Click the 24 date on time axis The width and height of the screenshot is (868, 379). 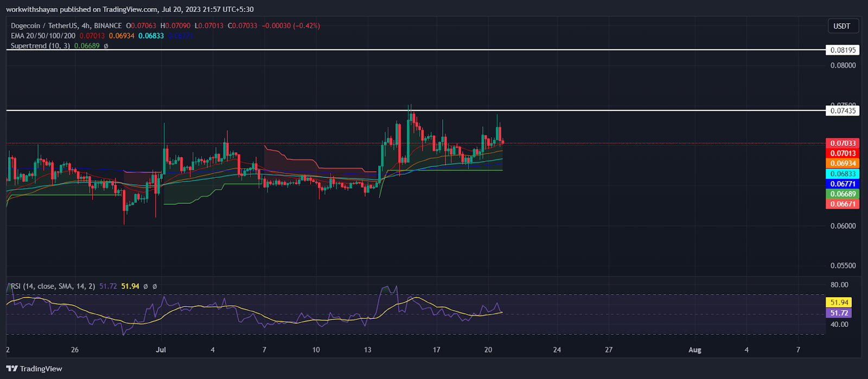[x=557, y=350]
